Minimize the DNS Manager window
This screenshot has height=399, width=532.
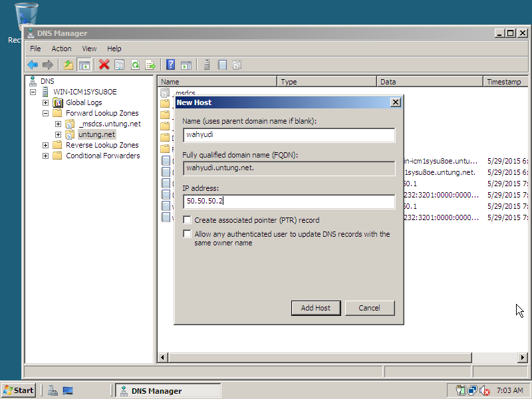pyautogui.click(x=499, y=33)
